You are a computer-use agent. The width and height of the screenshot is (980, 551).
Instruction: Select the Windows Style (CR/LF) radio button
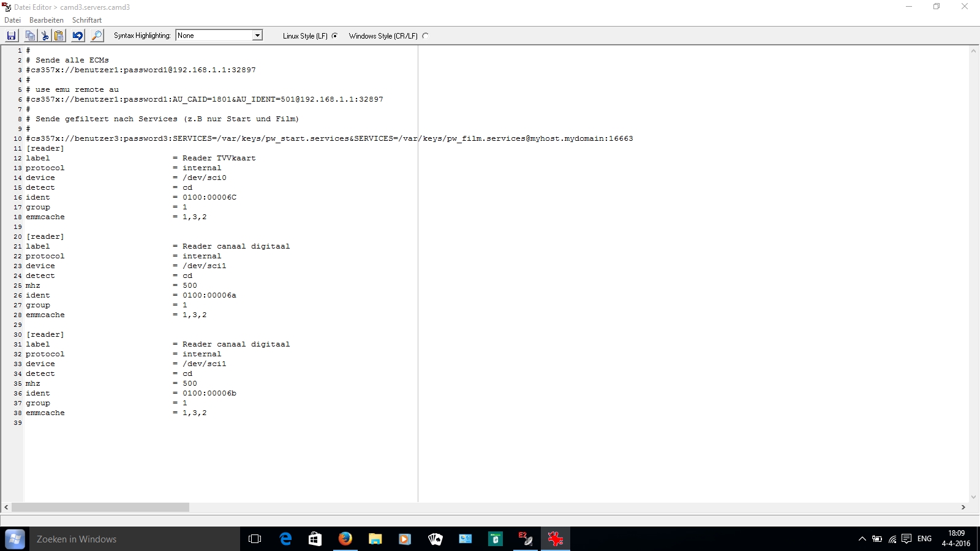click(x=425, y=36)
